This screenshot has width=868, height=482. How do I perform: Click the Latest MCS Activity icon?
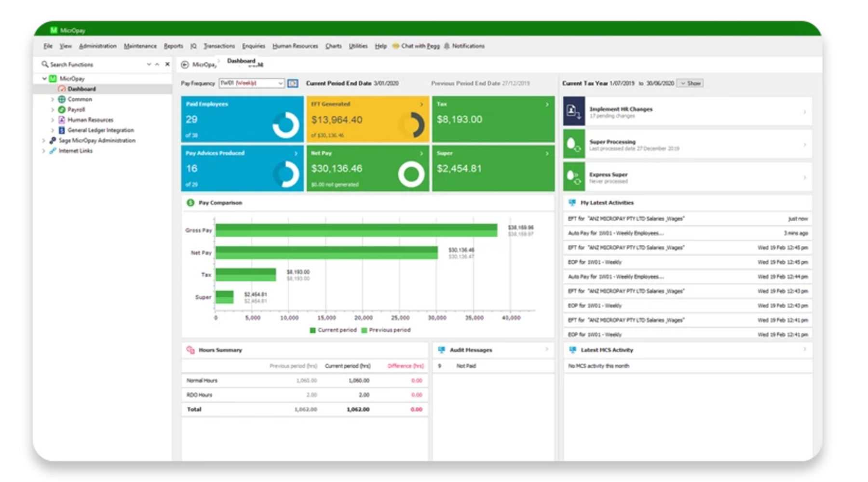[x=572, y=350]
